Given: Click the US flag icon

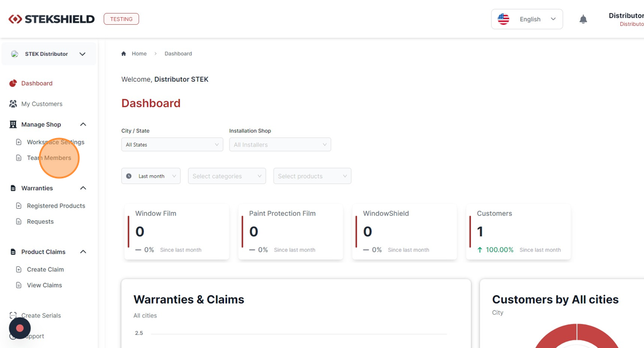Looking at the screenshot, I should (x=503, y=20).
